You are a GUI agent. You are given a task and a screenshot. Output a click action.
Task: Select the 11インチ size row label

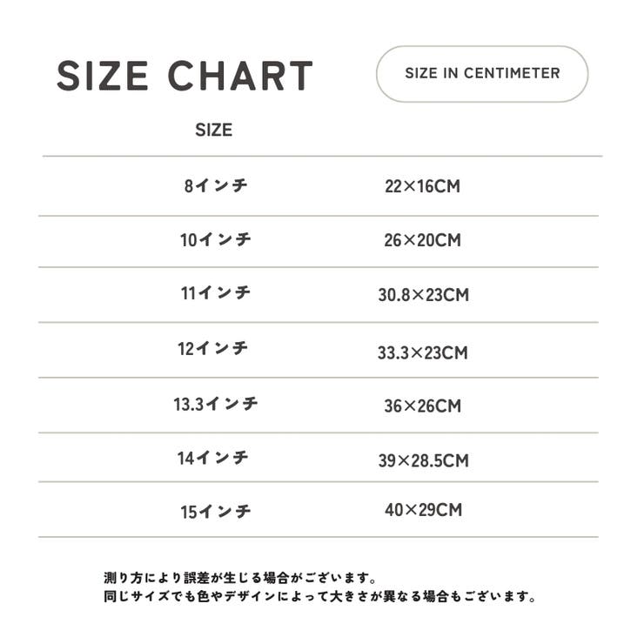point(216,292)
